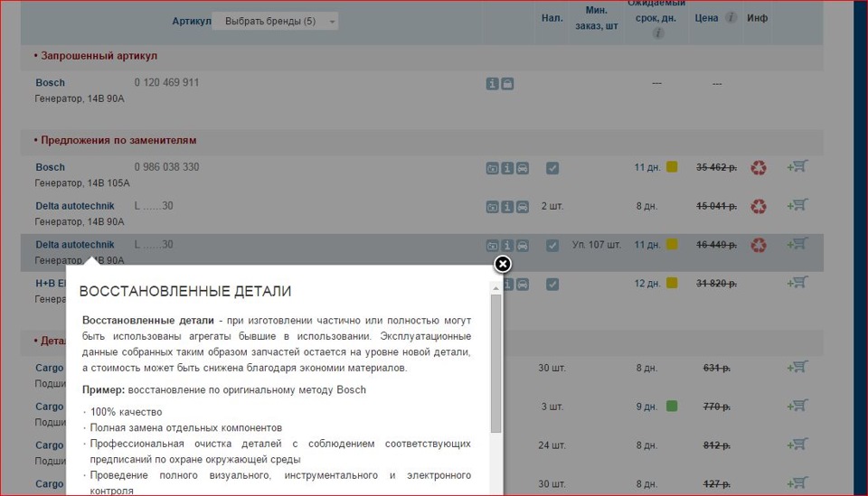Add Cargo 631 р. part to cart
Image resolution: width=868 pixels, height=496 pixels.
click(x=797, y=367)
